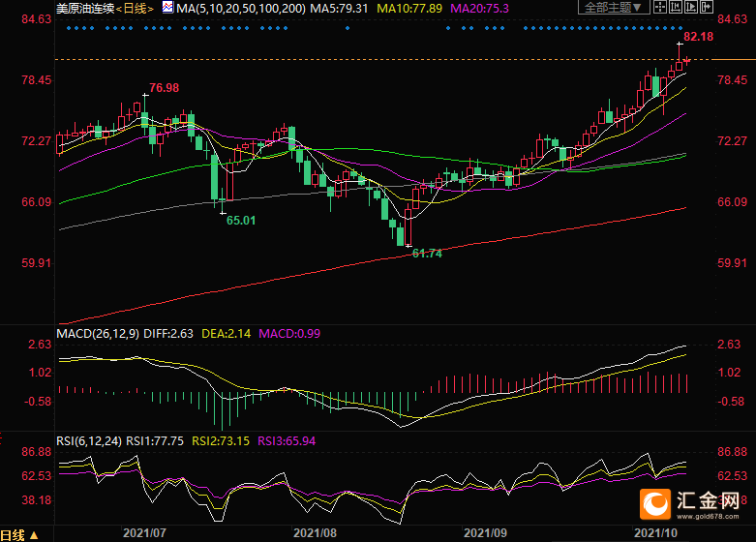Click the candlestick at the 76.98 peak

[144, 116]
